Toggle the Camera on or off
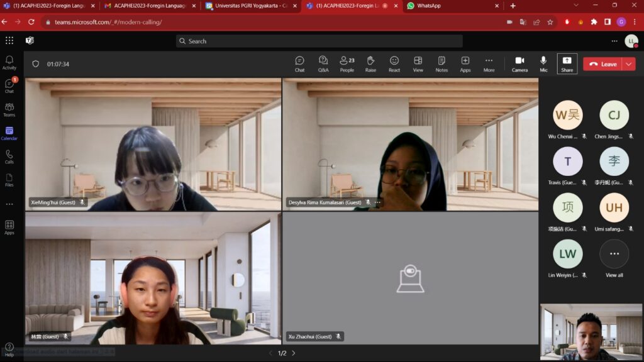This screenshot has width=644, height=362. coord(519,63)
